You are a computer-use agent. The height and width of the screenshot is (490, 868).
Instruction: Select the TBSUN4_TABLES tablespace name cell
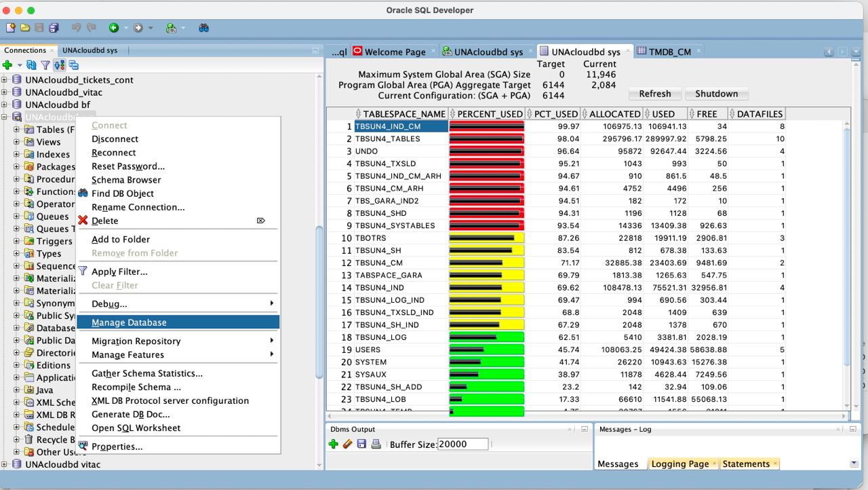pyautogui.click(x=401, y=139)
